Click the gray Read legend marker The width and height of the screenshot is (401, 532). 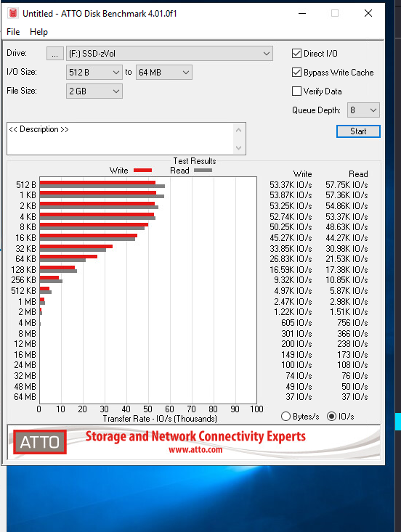203,171
